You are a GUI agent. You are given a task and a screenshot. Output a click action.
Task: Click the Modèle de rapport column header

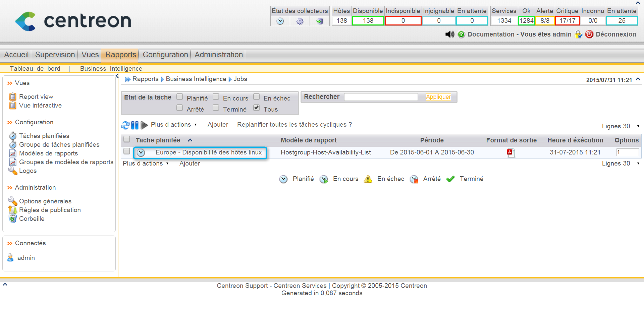tap(309, 140)
